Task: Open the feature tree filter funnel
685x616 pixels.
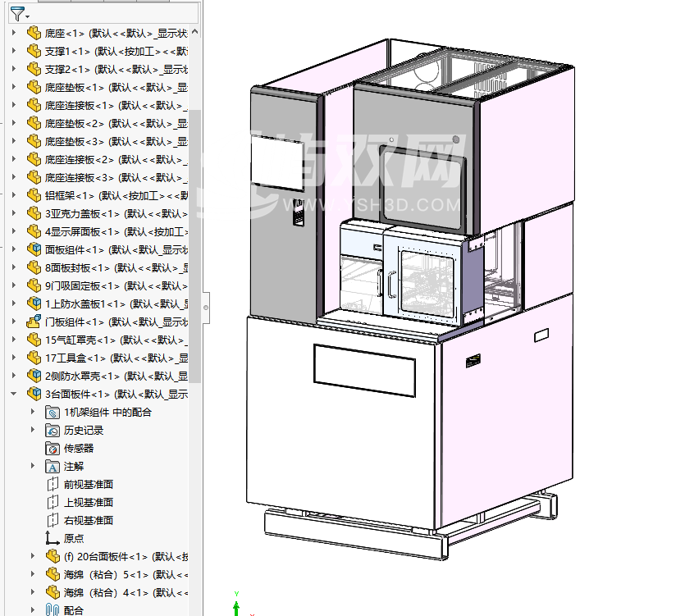Action: pyautogui.click(x=17, y=14)
